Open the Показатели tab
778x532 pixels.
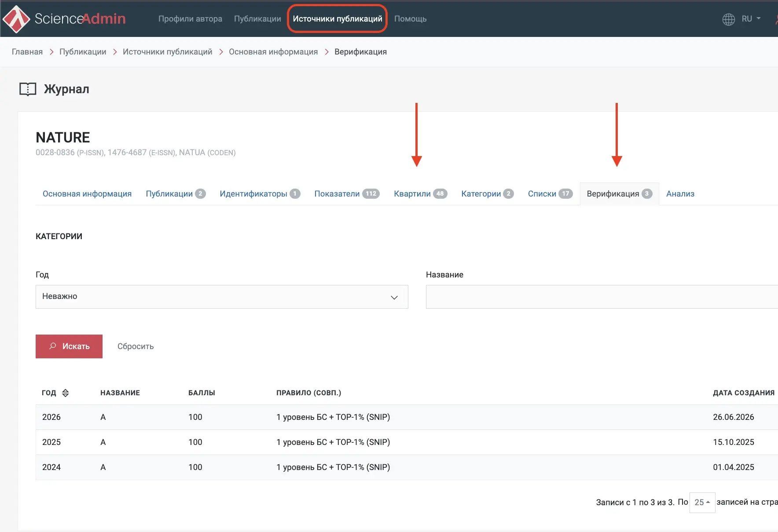[x=347, y=194]
